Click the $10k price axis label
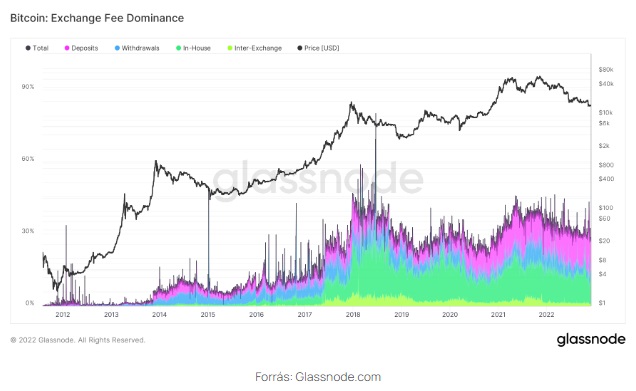The image size is (636, 391). click(x=606, y=113)
